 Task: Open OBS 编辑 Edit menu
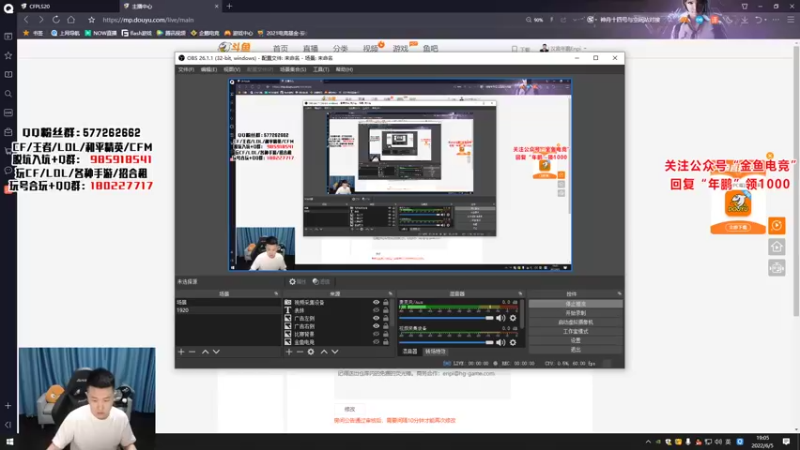click(x=209, y=69)
